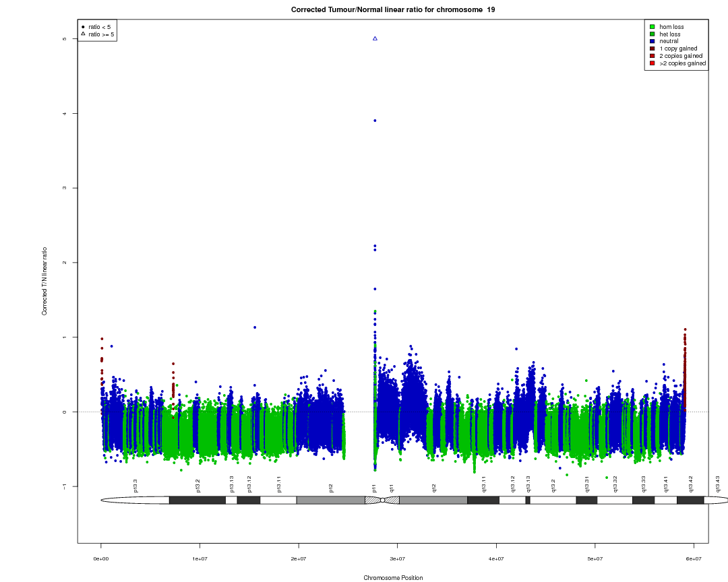This screenshot has height=582, width=728.
Task: Click the x-axis tick label '5e+07'
Action: tap(595, 559)
